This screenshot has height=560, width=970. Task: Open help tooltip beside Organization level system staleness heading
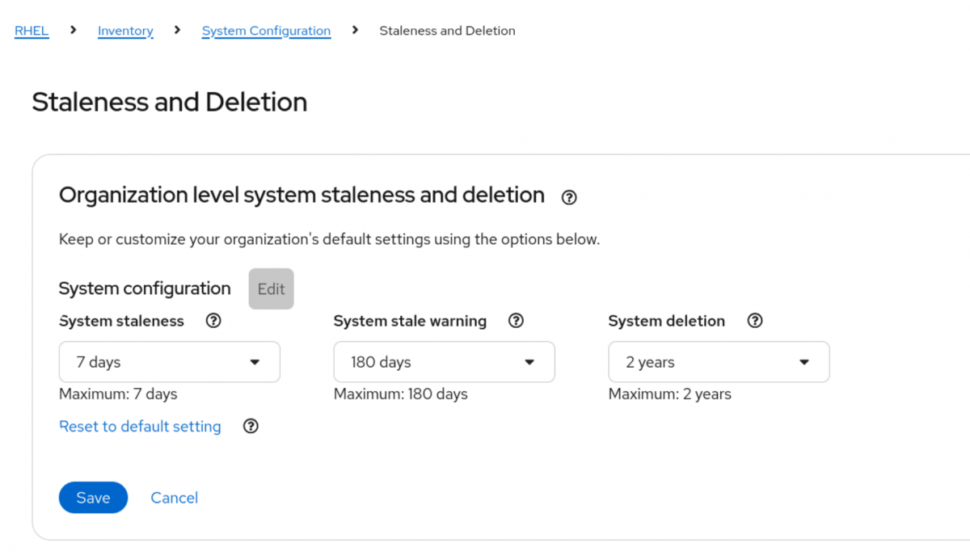pyautogui.click(x=568, y=197)
